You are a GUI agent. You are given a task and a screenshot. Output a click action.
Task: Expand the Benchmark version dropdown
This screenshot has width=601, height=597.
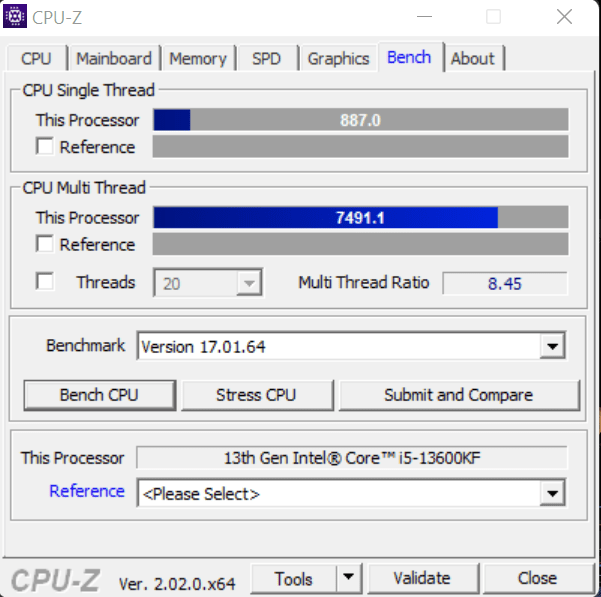click(552, 346)
